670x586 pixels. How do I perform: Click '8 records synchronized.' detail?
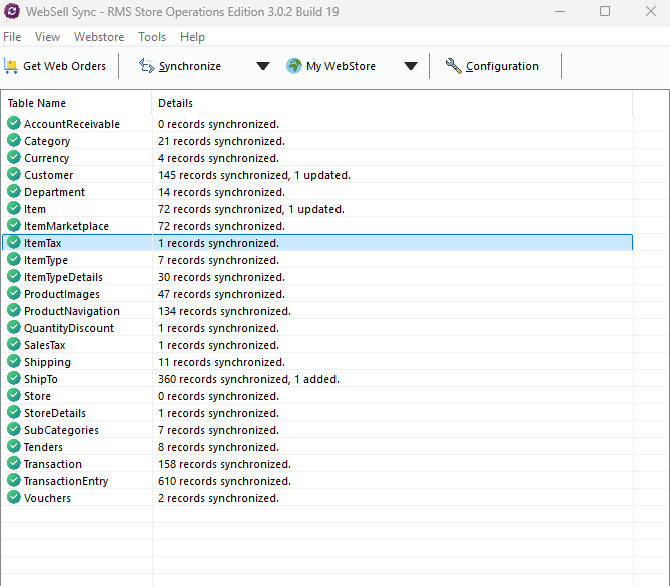point(218,447)
